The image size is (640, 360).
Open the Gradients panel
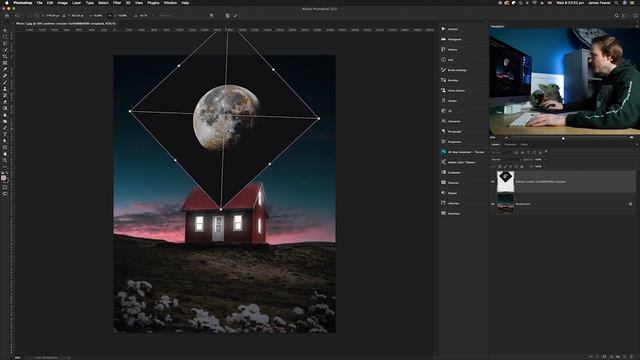(x=451, y=172)
